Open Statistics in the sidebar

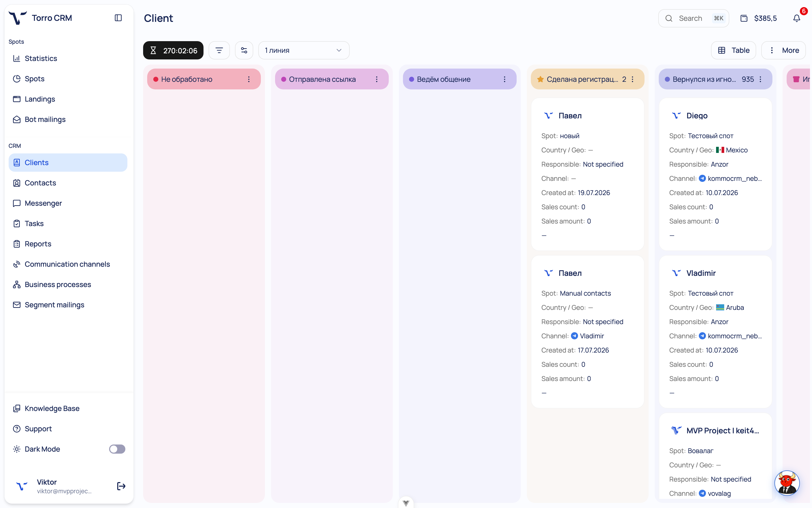click(x=68, y=58)
